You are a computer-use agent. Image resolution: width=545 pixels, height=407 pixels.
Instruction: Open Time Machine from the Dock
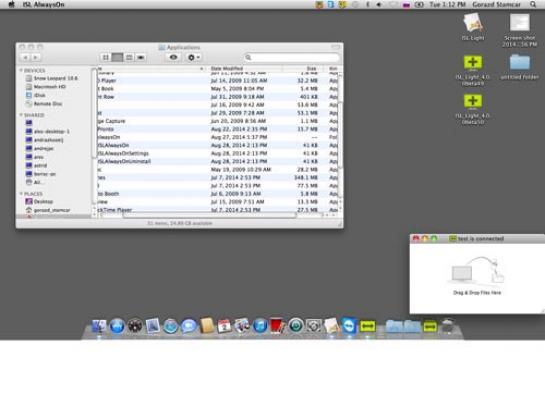pyautogui.click(x=296, y=326)
